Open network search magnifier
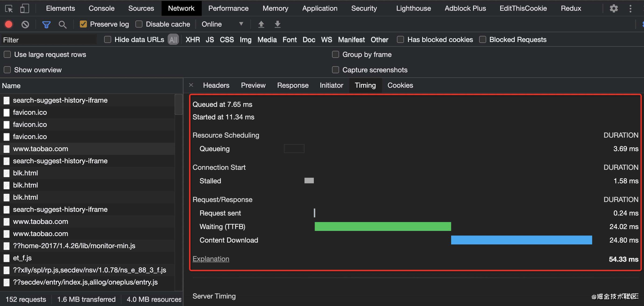 point(63,24)
